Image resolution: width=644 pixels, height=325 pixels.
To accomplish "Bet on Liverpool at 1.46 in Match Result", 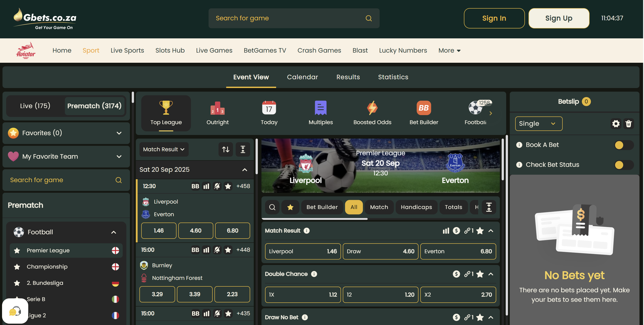I will 303,251.
